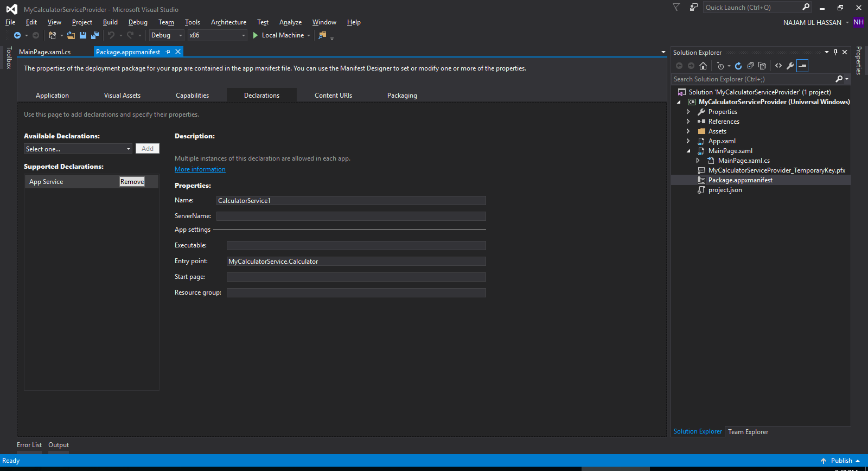
Task: Click the Executable input field
Action: 356,246
